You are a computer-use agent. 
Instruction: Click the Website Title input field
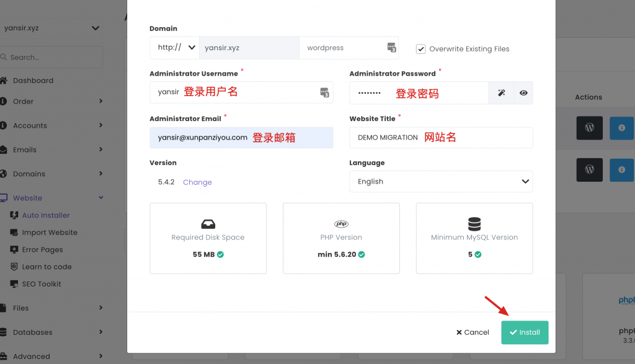tap(441, 138)
